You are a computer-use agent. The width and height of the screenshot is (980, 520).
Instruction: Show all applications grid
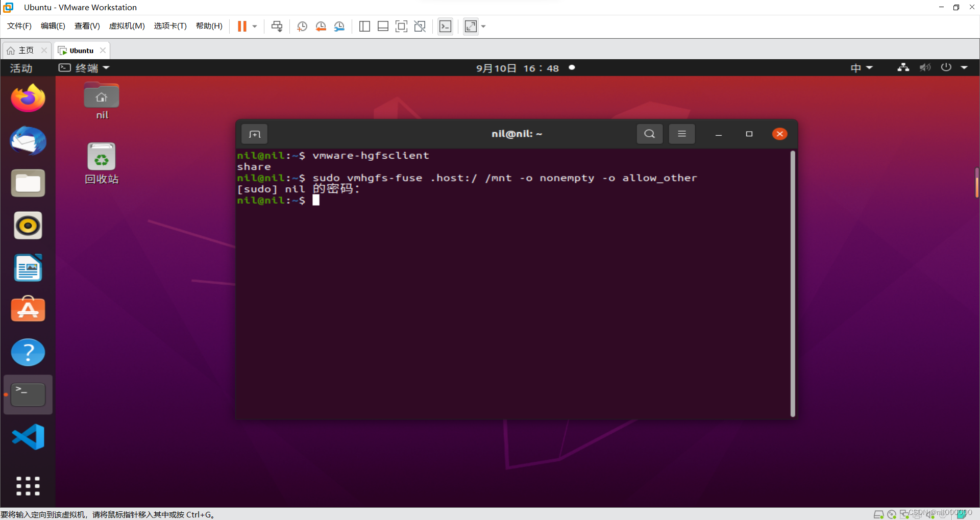(28, 486)
